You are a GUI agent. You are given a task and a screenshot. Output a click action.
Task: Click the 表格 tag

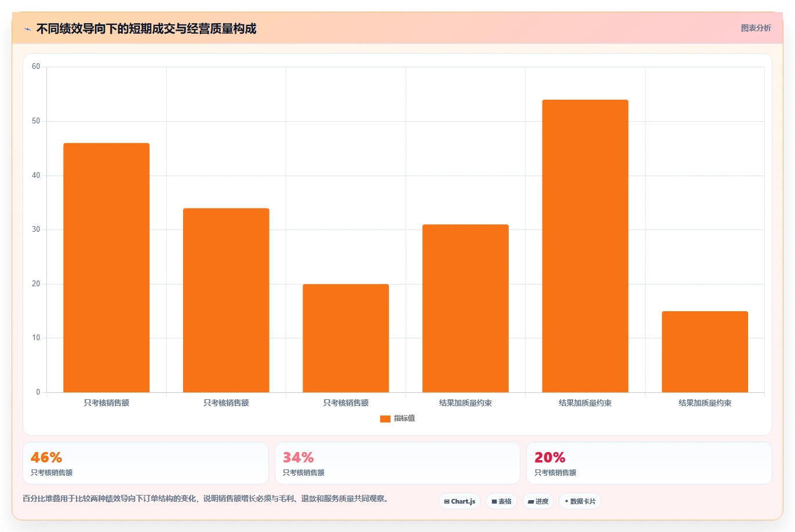coord(501,501)
